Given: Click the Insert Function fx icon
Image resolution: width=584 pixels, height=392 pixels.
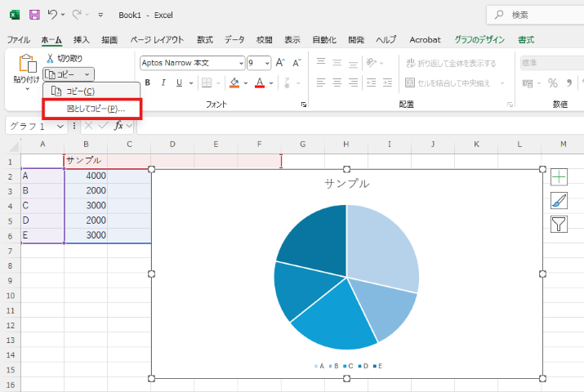Looking at the screenshot, I should pyautogui.click(x=118, y=126).
